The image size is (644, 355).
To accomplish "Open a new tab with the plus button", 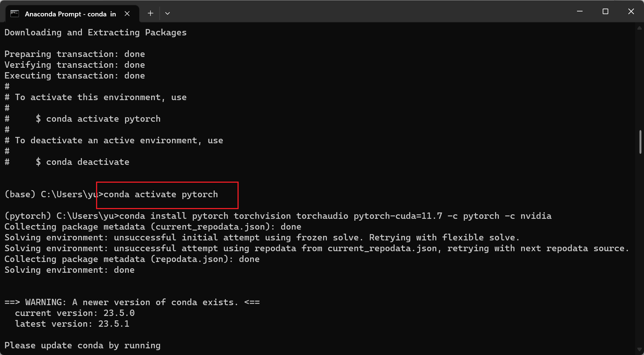I will (150, 13).
